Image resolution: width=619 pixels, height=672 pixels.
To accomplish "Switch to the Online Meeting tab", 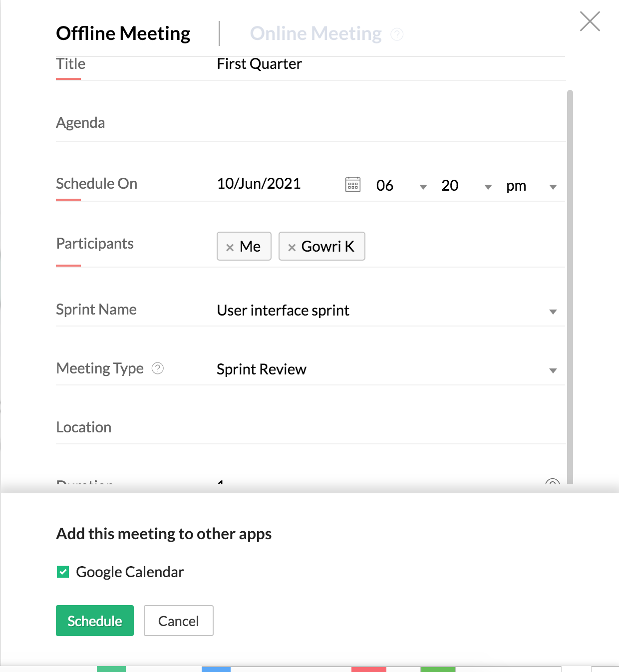I will 315,33.
